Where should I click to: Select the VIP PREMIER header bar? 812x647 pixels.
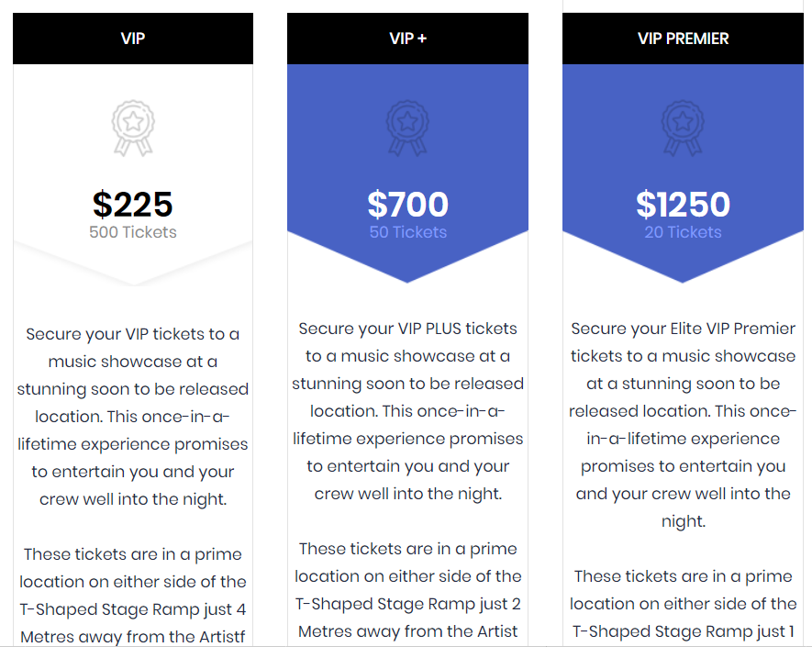(x=683, y=39)
